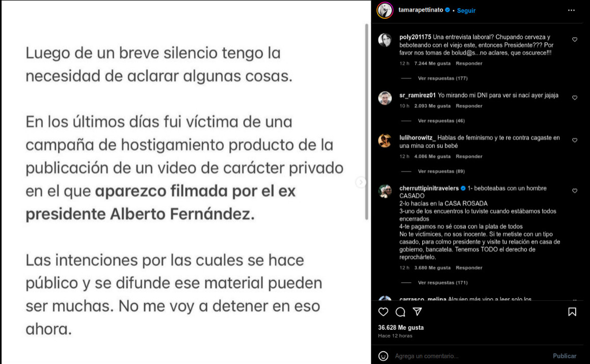Follow the account with Seguir

(466, 11)
